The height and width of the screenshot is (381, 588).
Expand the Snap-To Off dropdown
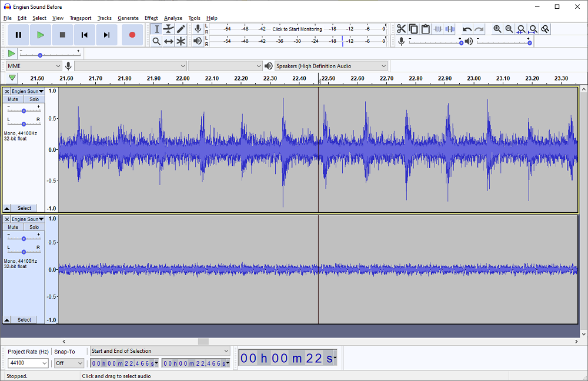tap(69, 363)
